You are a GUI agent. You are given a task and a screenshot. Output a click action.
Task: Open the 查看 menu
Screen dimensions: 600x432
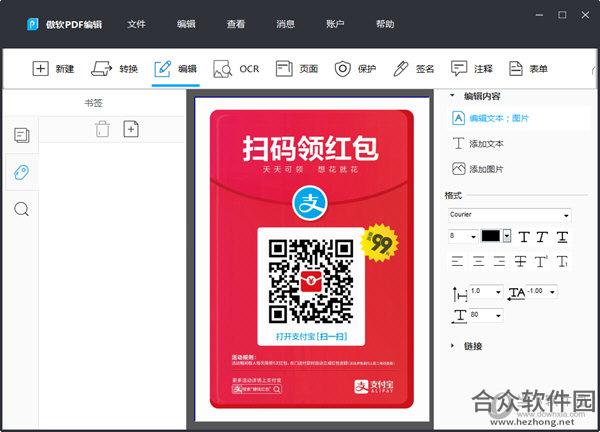pyautogui.click(x=236, y=24)
